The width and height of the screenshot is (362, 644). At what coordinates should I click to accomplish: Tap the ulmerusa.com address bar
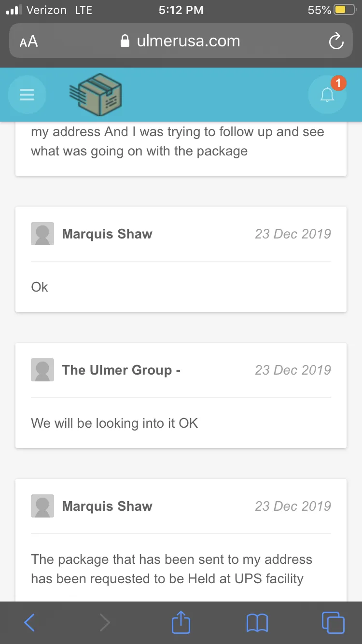coord(181,41)
